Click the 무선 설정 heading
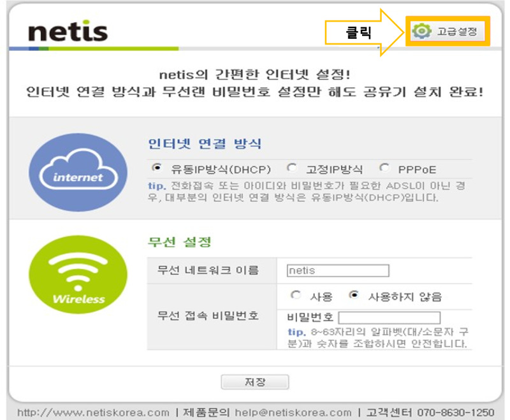Viewport: 510px width, 420px height. pos(180,242)
